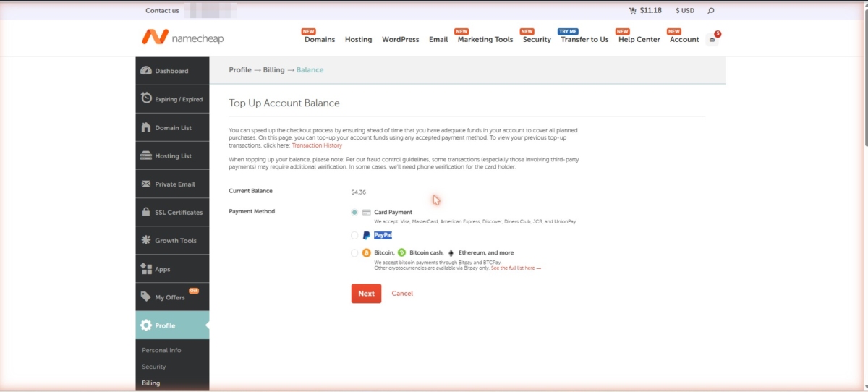Click the Current Balance label
This screenshot has width=868, height=392.
pos(250,191)
